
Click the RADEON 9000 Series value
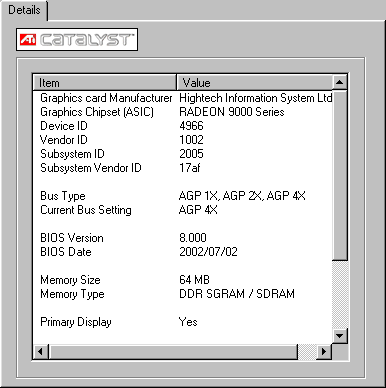pyautogui.click(x=232, y=112)
